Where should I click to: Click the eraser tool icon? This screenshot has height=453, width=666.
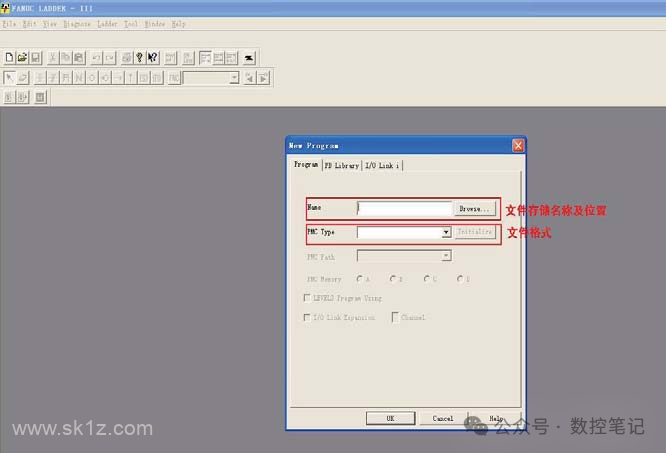[23, 78]
